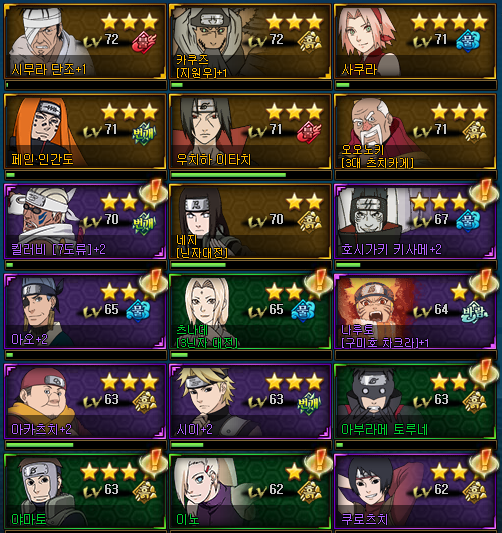
Task: Click the wind element icon on 나루토 card
Action: (x=474, y=312)
